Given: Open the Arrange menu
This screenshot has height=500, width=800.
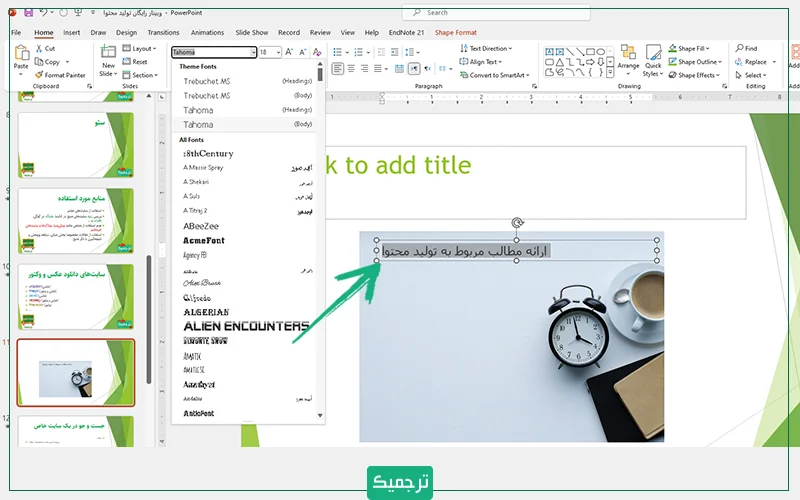Looking at the screenshot, I should pos(628,58).
